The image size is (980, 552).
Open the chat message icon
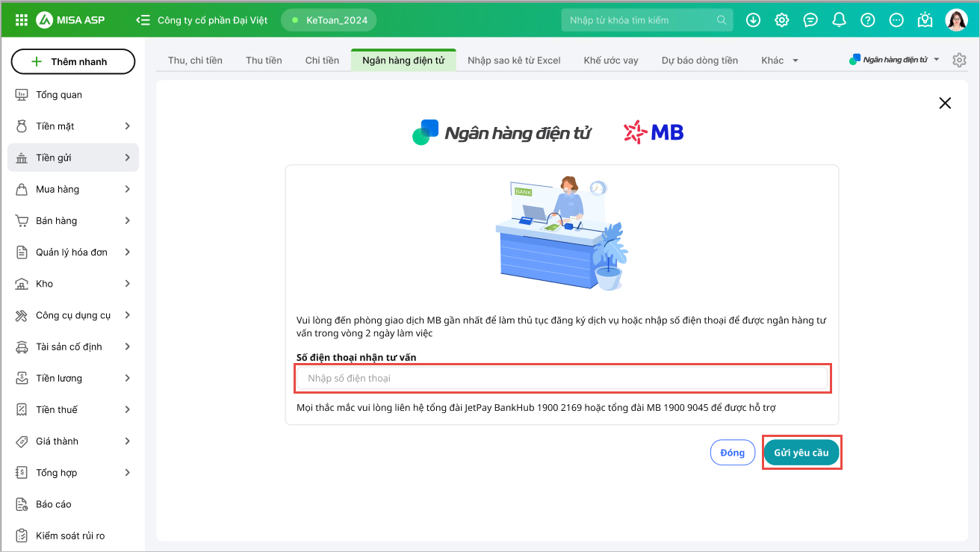(810, 20)
